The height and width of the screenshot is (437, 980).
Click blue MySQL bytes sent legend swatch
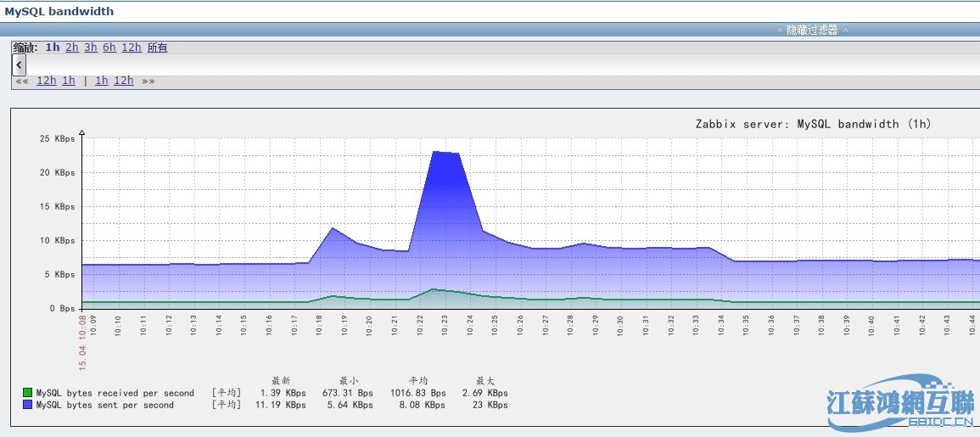pyautogui.click(x=28, y=405)
